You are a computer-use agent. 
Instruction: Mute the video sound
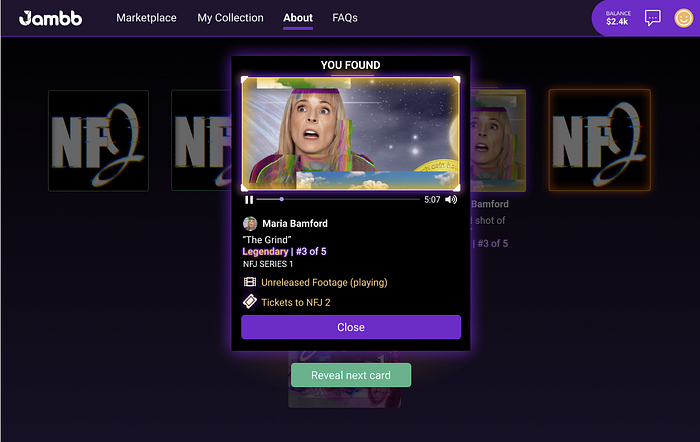(451, 200)
